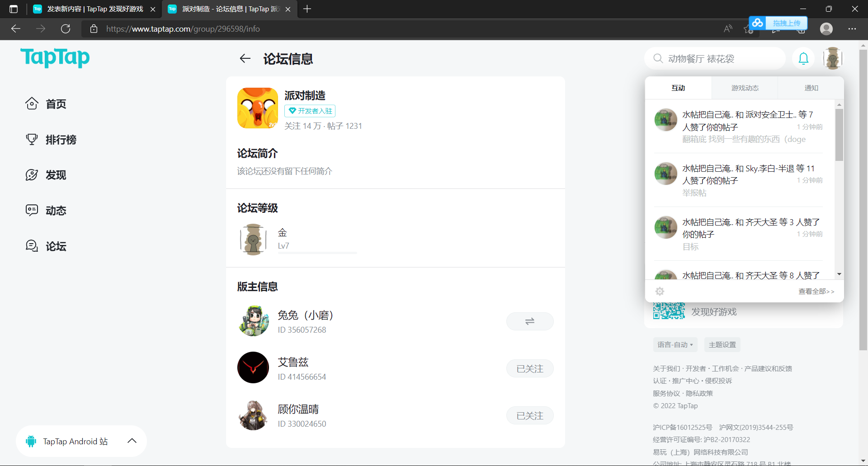Click the 推广中心 footer link
This screenshot has height=466, width=868.
[686, 381]
